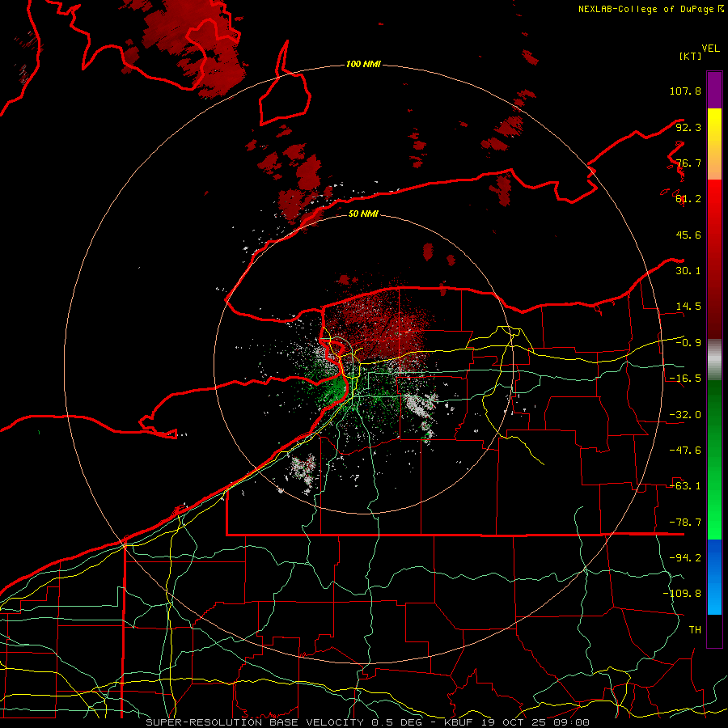Click the 61.2 velocity scale value
The height and width of the screenshot is (728, 728).
[x=688, y=199]
